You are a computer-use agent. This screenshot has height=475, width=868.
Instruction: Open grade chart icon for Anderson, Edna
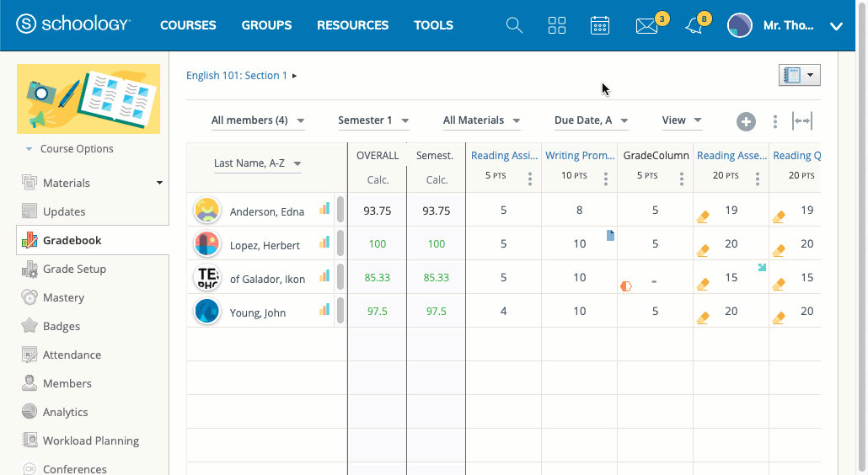tap(324, 209)
